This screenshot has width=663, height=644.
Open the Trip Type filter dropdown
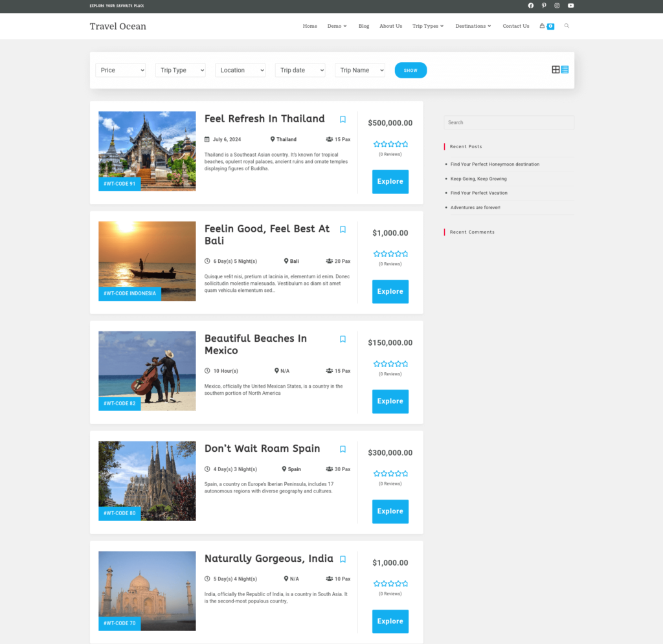pos(180,70)
